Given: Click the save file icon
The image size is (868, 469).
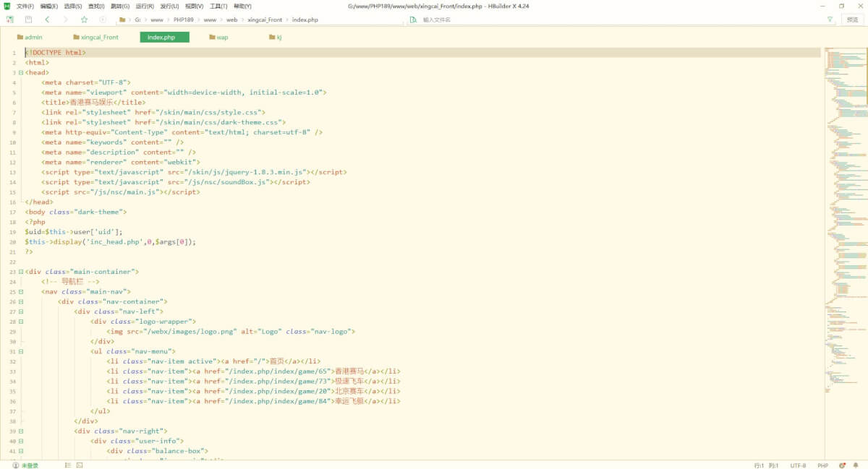Looking at the screenshot, I should (28, 20).
